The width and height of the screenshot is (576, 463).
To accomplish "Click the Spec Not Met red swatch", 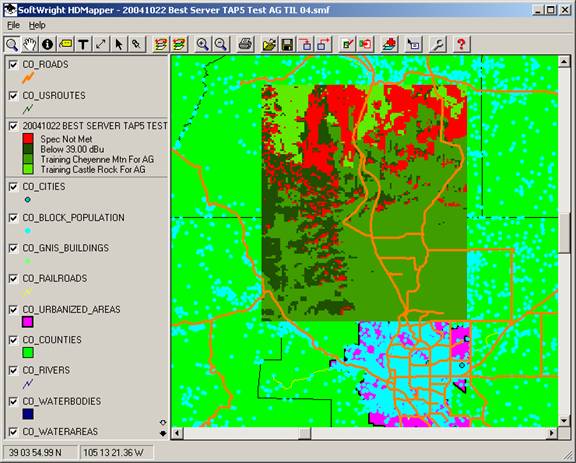I will pyautogui.click(x=28, y=139).
